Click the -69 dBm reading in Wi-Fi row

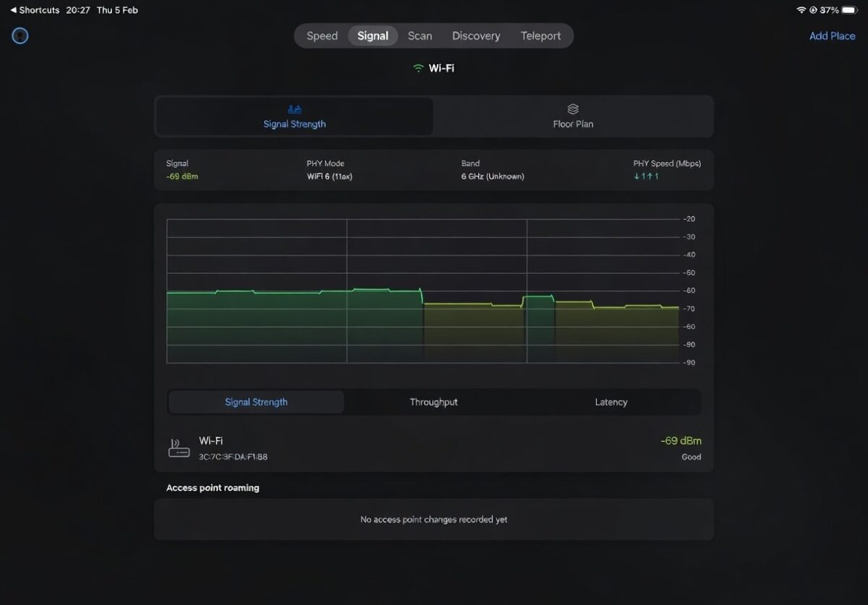point(681,441)
